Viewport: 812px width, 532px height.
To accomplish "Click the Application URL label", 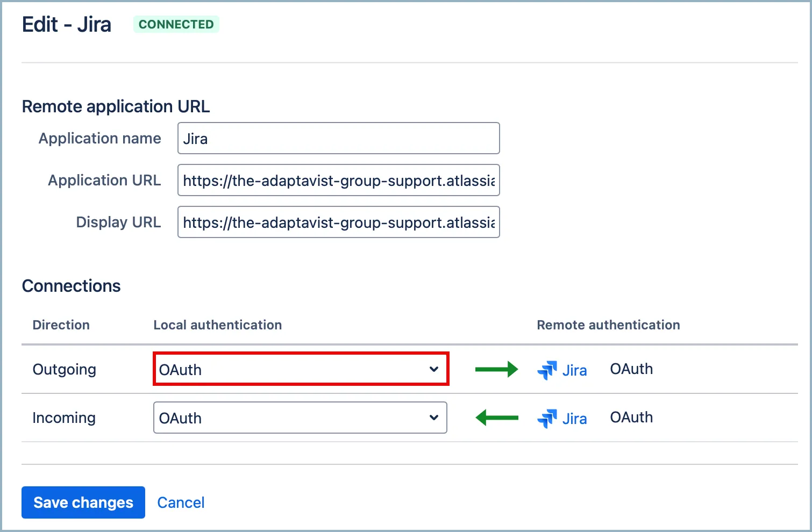I will click(105, 180).
